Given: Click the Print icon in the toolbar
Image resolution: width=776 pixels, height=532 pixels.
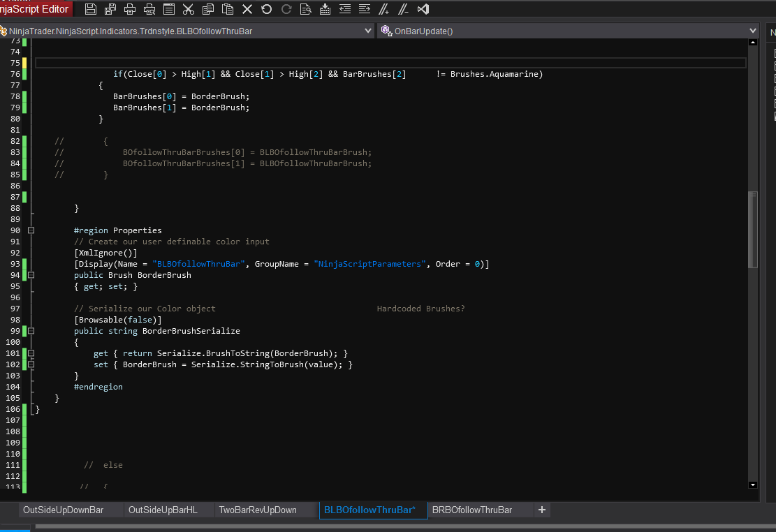Looking at the screenshot, I should point(130,9).
